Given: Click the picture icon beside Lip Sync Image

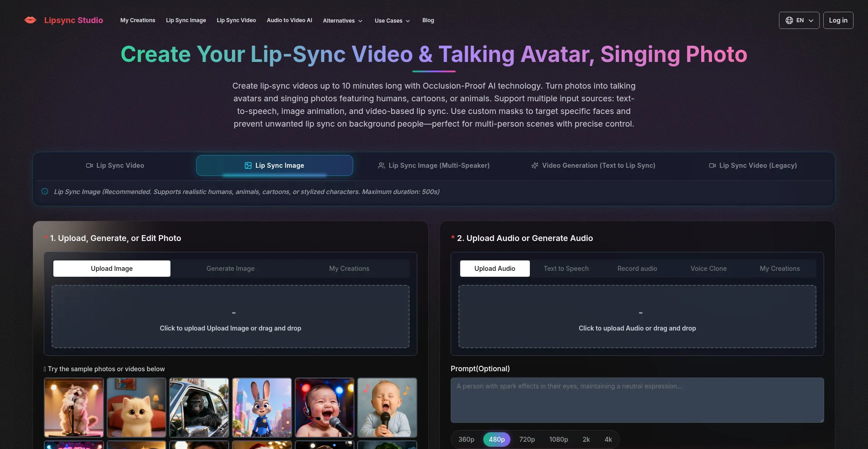Looking at the screenshot, I should pyautogui.click(x=248, y=165).
